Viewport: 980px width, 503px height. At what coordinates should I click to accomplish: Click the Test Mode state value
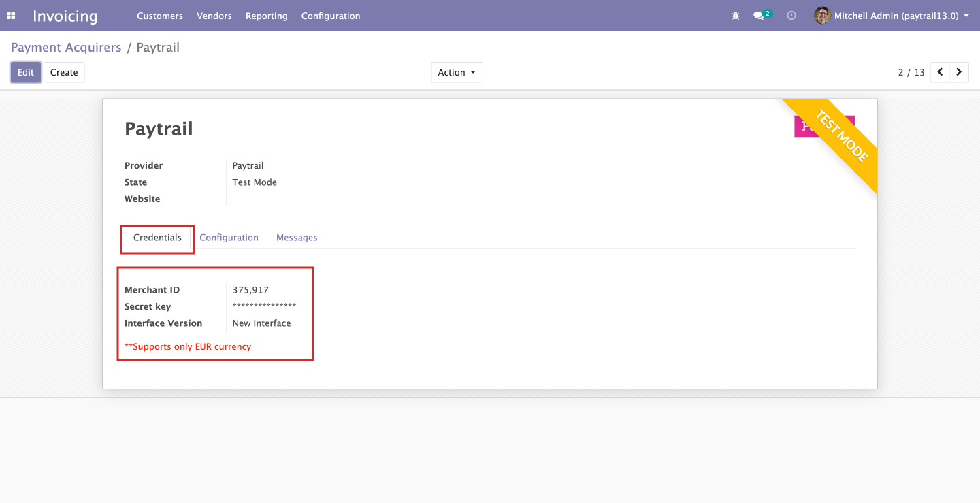click(255, 182)
